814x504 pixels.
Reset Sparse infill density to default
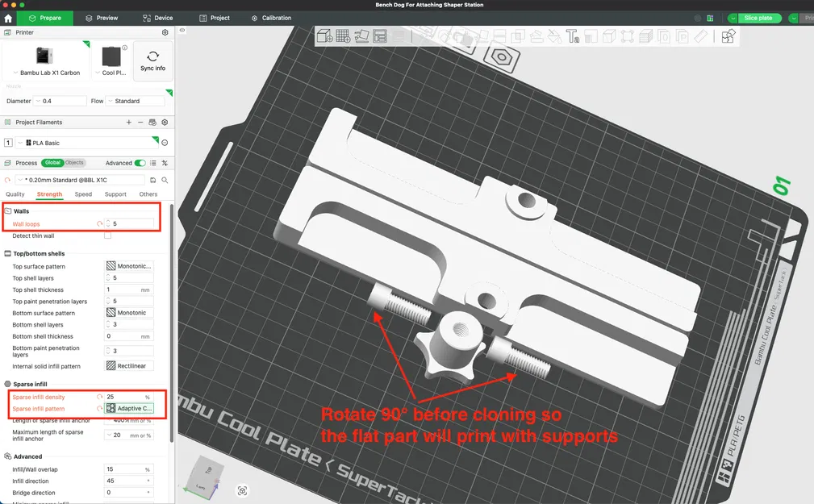(99, 397)
